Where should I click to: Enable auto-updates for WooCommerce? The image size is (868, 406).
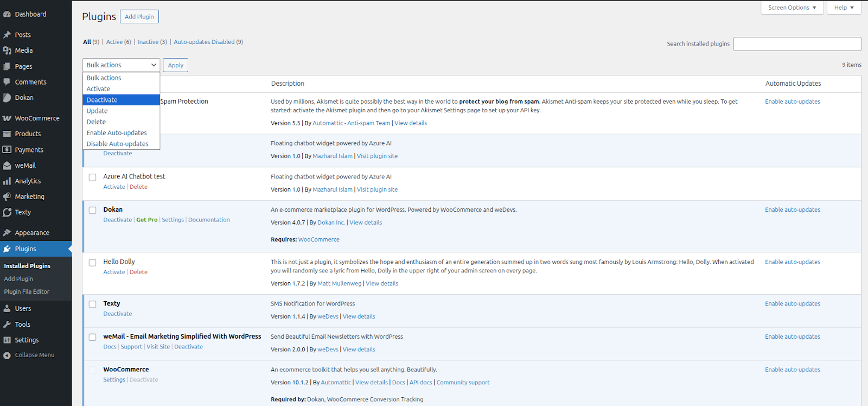click(793, 370)
